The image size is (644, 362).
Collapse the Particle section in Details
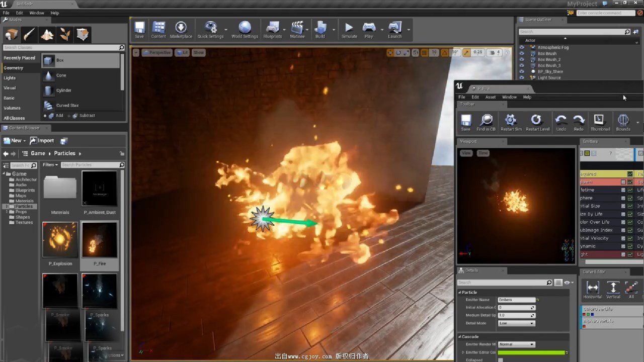coord(460,292)
